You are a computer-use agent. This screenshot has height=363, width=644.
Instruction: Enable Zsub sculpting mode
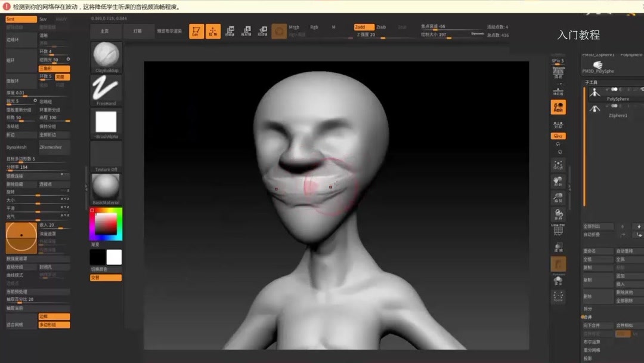[382, 27]
